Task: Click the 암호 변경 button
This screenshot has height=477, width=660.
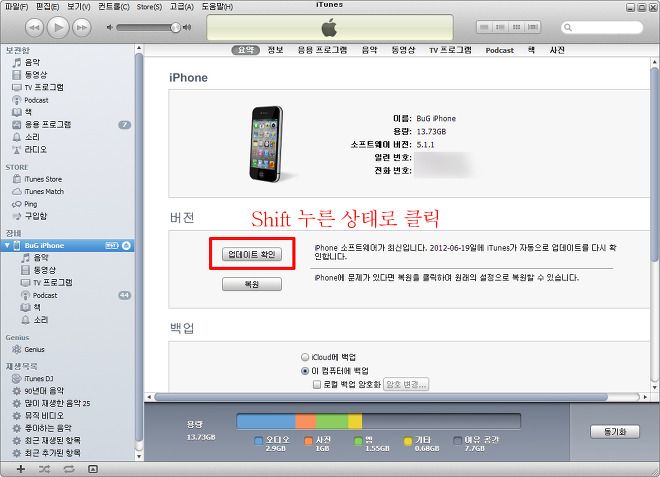Action: click(406, 384)
